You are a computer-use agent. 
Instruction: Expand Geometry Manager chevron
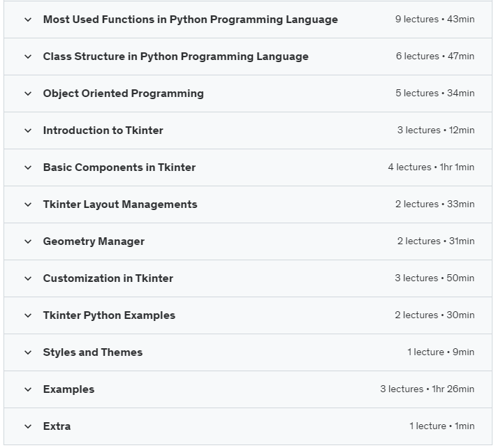coord(28,241)
